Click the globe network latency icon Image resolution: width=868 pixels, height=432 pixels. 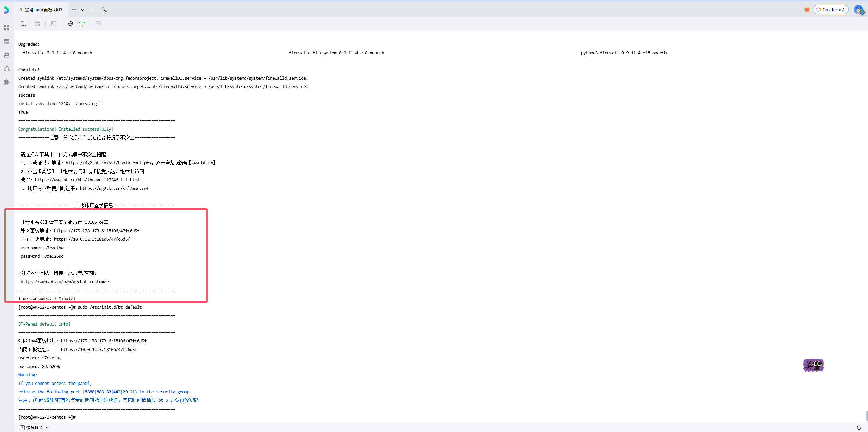tap(71, 24)
